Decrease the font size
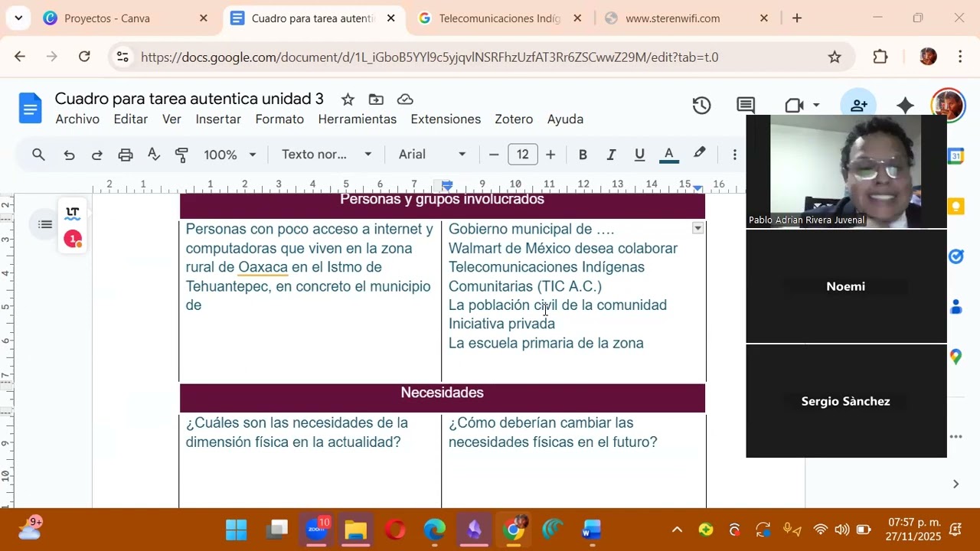This screenshot has height=551, width=980. [494, 155]
